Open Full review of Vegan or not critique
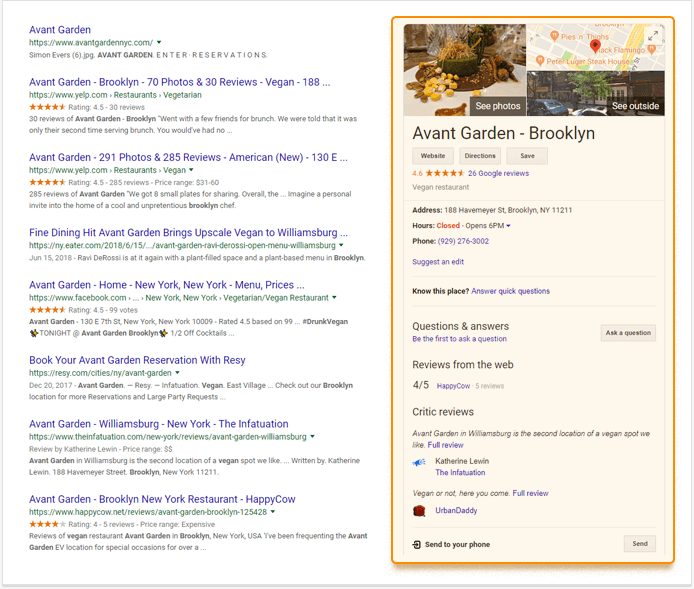694x589 pixels. point(530,493)
